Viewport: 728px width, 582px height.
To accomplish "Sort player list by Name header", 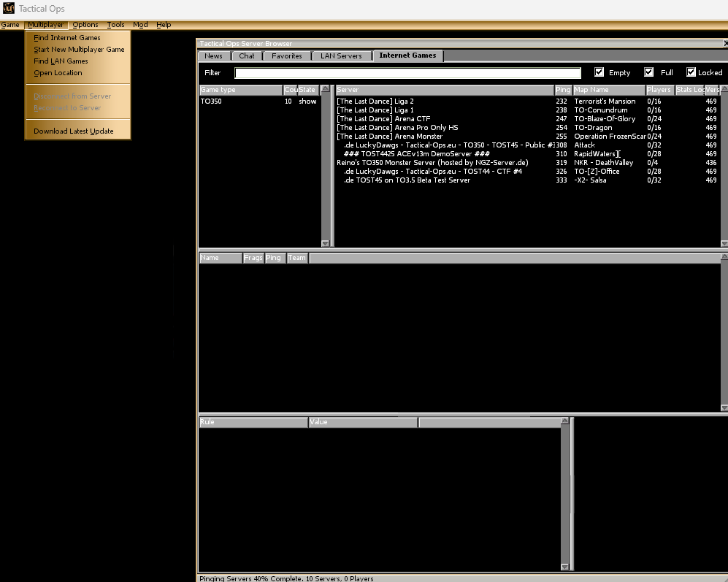I will click(221, 258).
